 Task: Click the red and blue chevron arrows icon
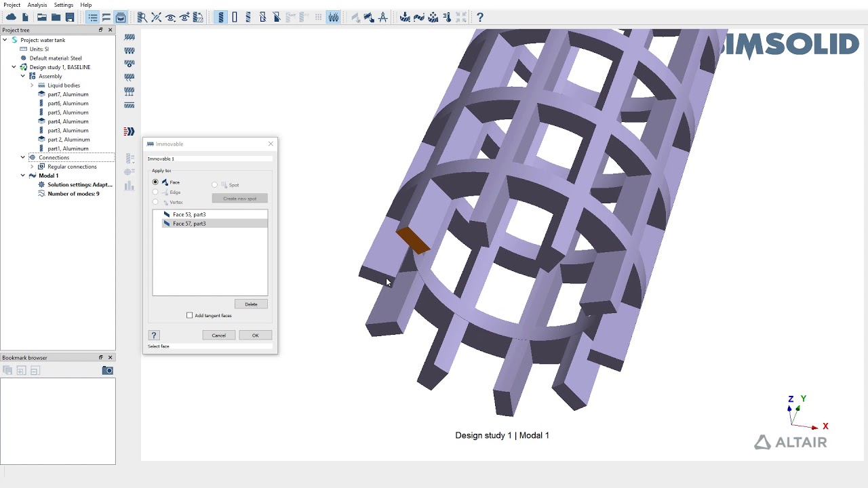[129, 131]
